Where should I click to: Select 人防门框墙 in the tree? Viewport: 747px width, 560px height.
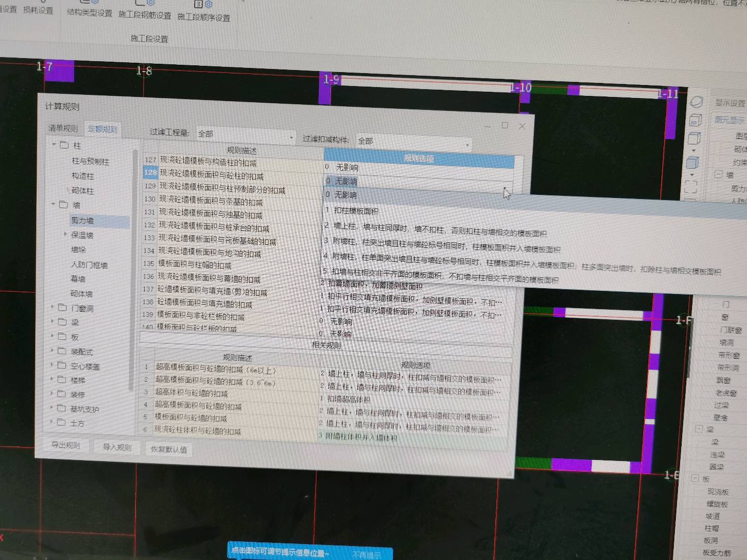pos(89,265)
